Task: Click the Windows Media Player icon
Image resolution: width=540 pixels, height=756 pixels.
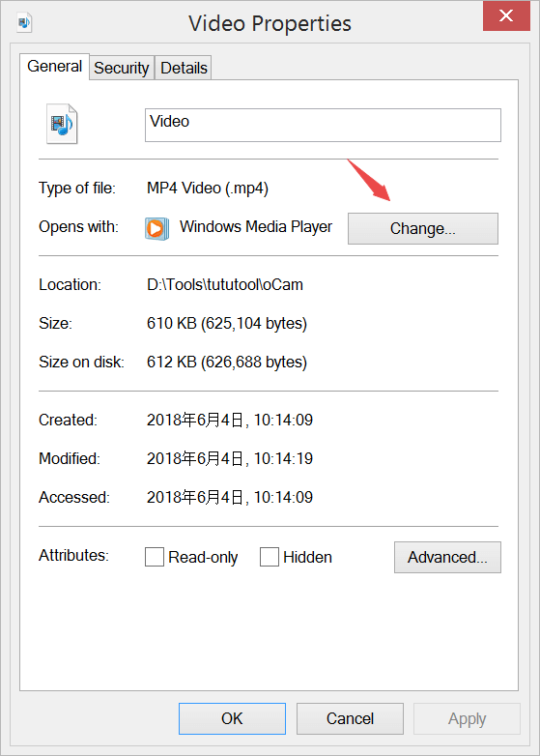Action: 157,228
